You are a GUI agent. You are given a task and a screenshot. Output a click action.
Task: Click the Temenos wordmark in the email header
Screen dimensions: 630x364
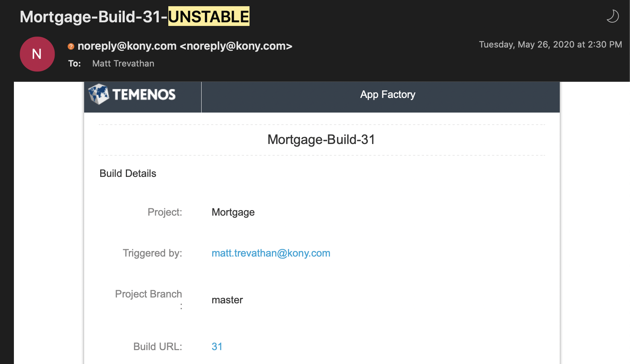click(144, 94)
